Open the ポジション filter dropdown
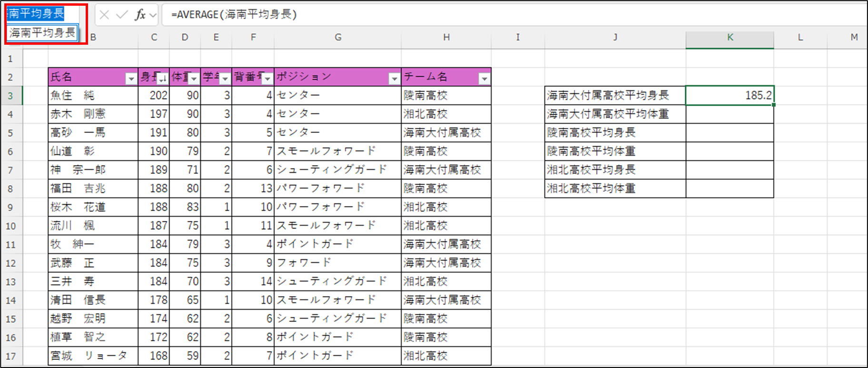The width and height of the screenshot is (868, 368). [x=394, y=79]
